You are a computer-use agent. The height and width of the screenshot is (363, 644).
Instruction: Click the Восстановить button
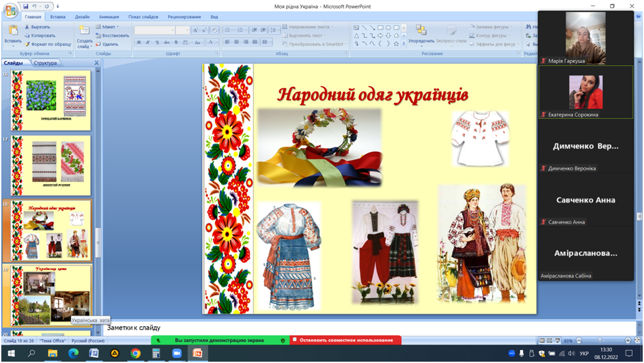[112, 36]
